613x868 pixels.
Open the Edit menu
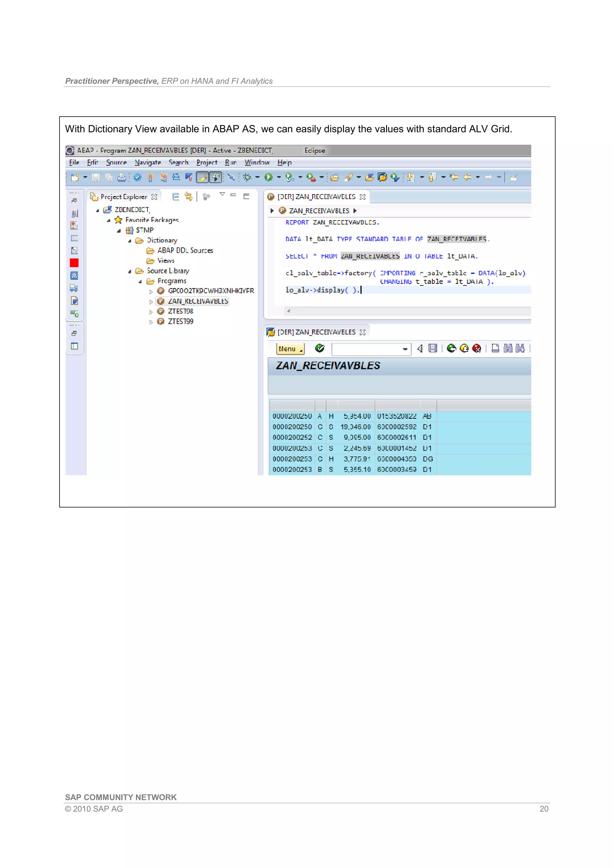pos(92,163)
